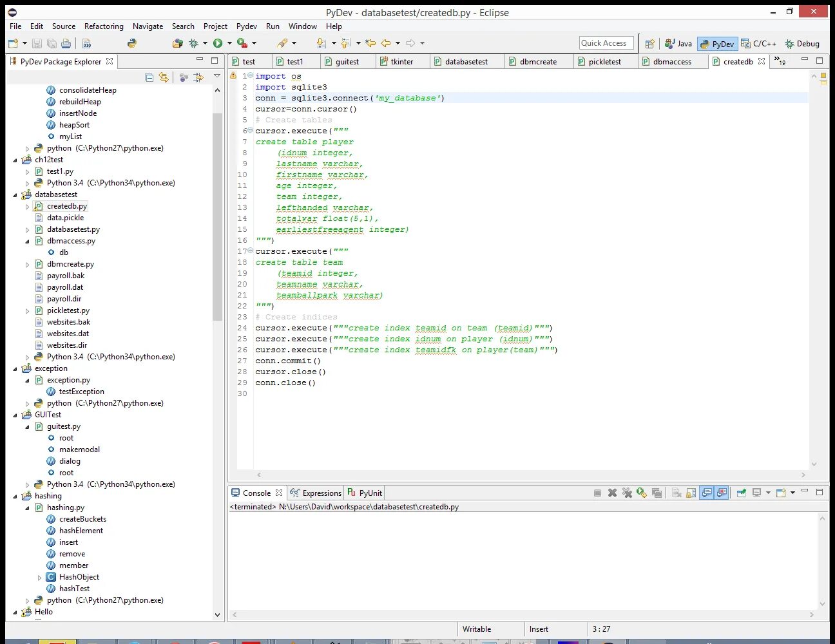Open the Refactoring menu
Viewport: 835px width, 644px height.
[104, 26]
